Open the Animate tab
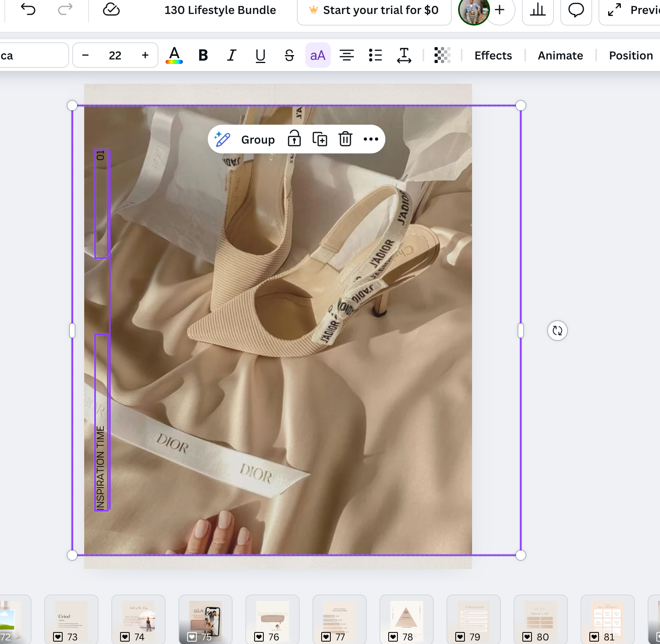Image resolution: width=660 pixels, height=644 pixels. point(560,55)
